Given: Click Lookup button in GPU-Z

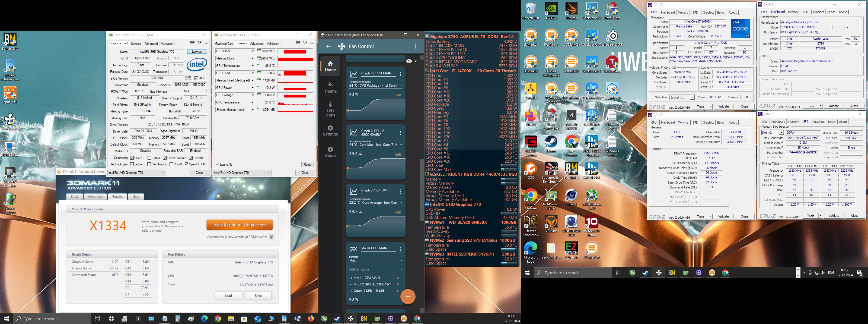Looking at the screenshot, I should tap(197, 52).
